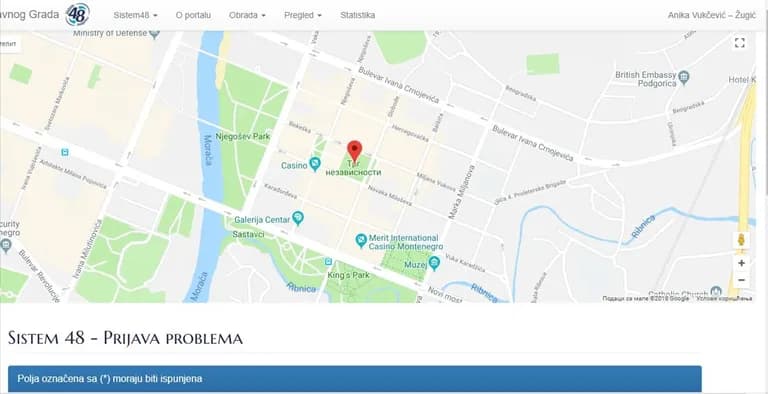768x394 pixels.
Task: Open the map terms of use link
Action: point(724,298)
